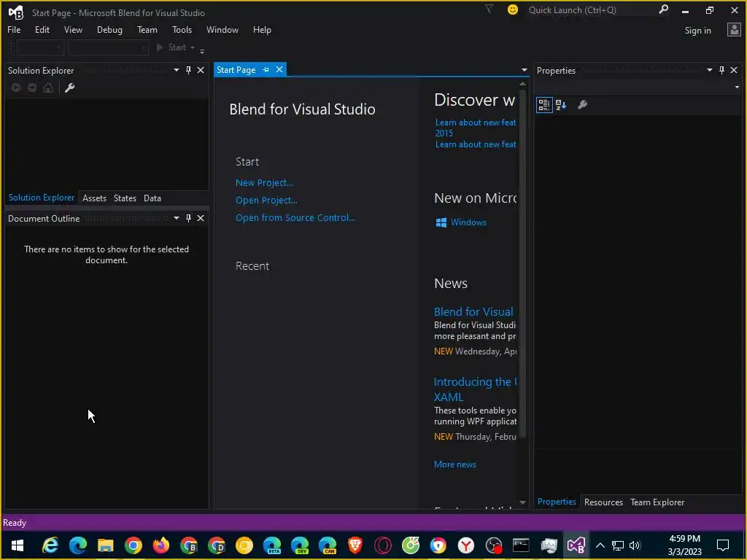
Task: Pin the Properties panel
Action: [x=721, y=71]
